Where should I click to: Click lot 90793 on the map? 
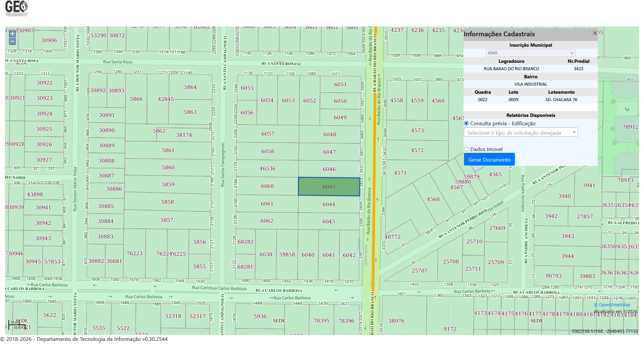point(553,276)
